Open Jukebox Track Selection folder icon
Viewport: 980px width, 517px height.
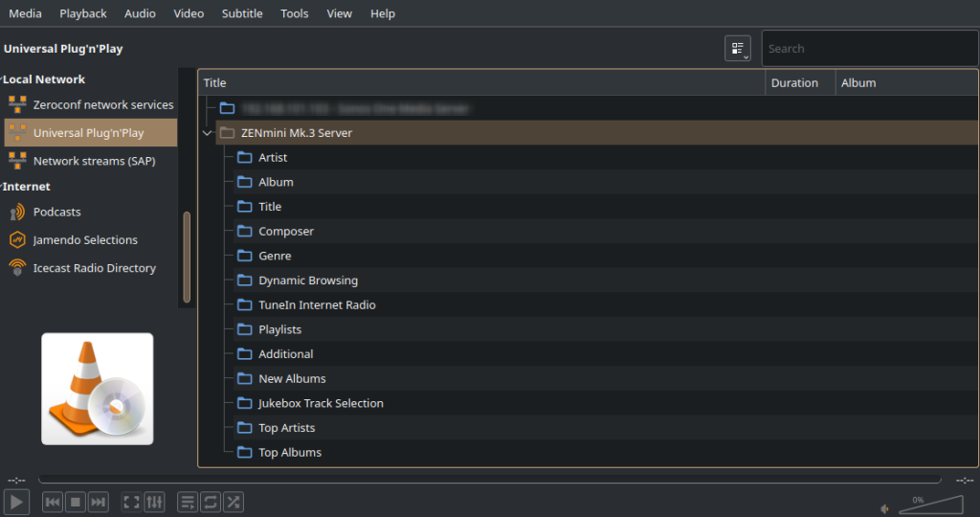pyautogui.click(x=245, y=403)
